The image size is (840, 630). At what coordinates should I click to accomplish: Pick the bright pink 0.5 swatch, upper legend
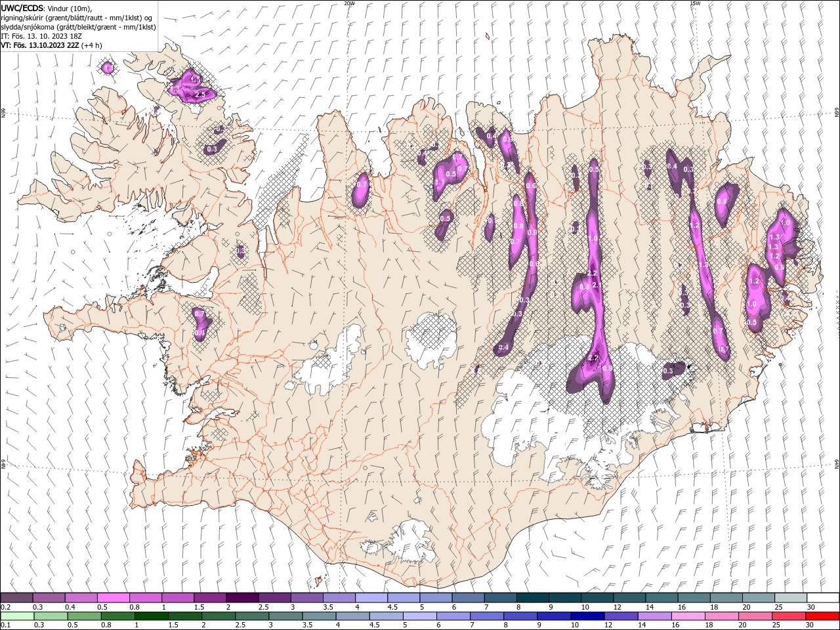(x=113, y=598)
